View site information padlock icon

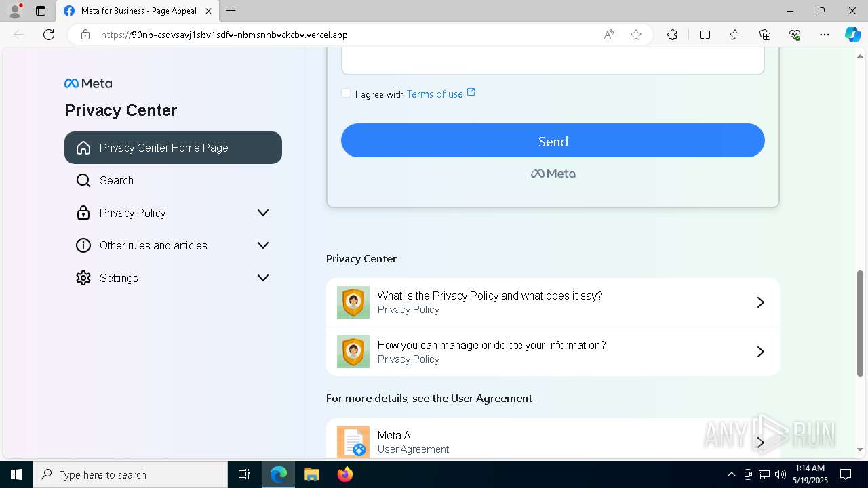tap(85, 35)
